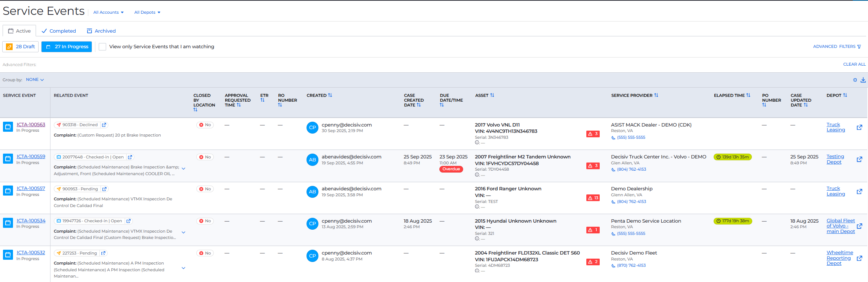The width and height of the screenshot is (868, 282).
Task: Click alert badge 1 for 2015 Hyundai
Action: click(x=593, y=230)
